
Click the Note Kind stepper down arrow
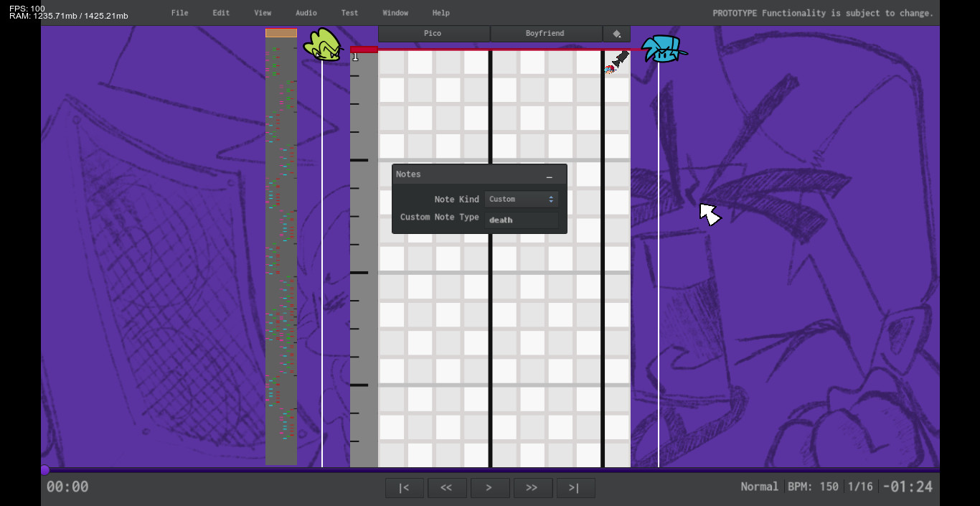[551, 202]
